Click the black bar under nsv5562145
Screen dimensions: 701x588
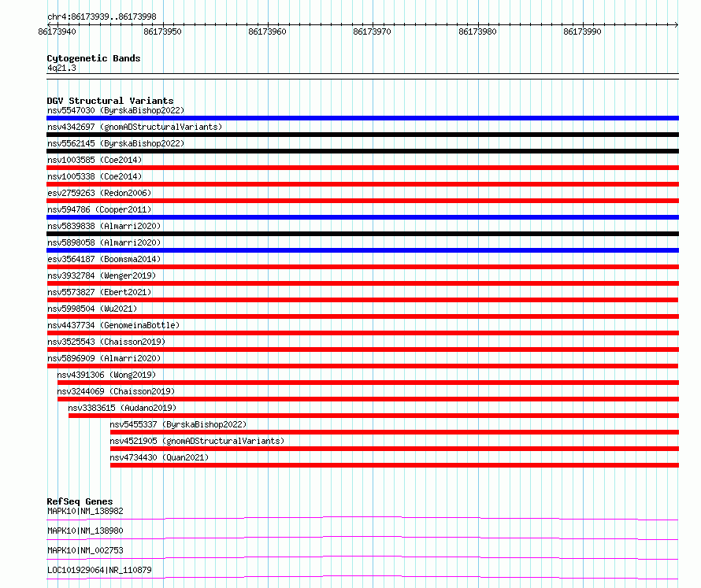pos(362,151)
